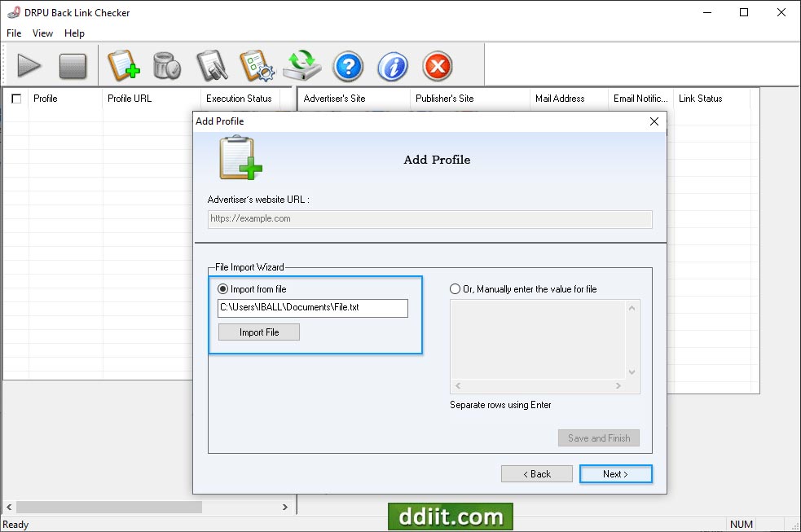Click the Edit profile pen icon

[212, 66]
